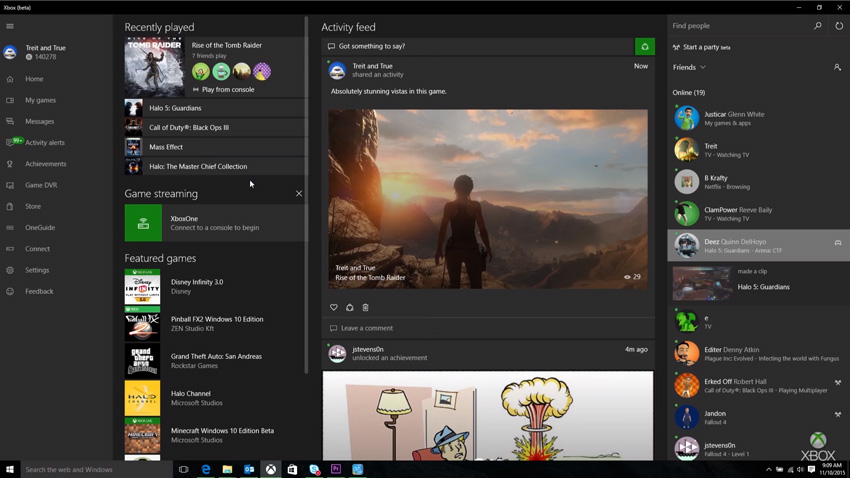Open Microsoft Edge from the taskbar
The width and height of the screenshot is (850, 478).
(205, 469)
